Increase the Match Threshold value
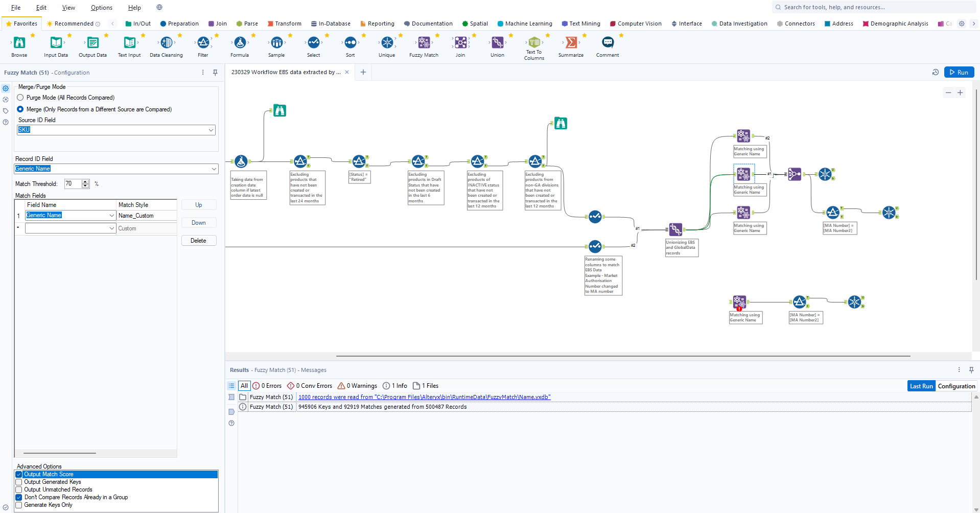980x513 pixels. (84, 181)
